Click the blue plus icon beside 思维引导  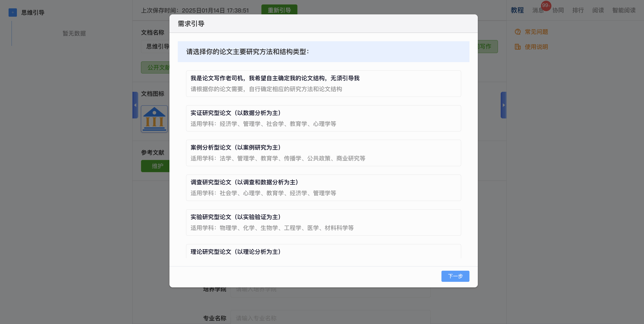pyautogui.click(x=13, y=12)
